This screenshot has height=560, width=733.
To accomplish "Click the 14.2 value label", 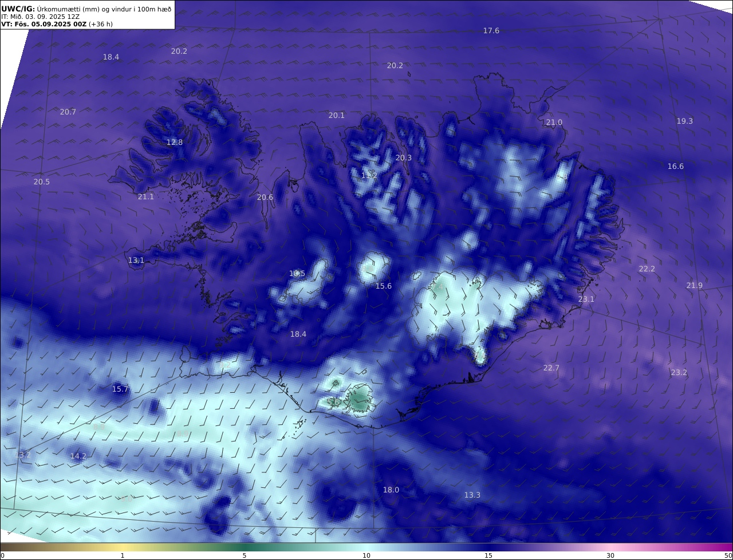I will (78, 456).
